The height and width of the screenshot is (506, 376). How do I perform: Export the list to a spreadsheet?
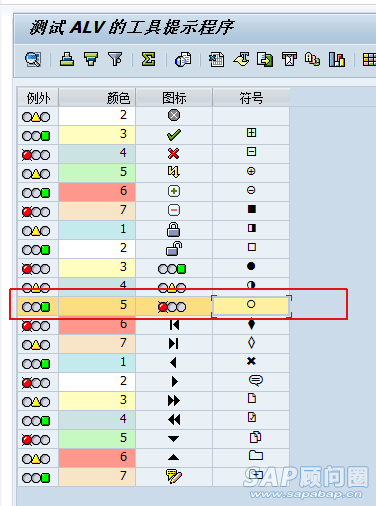coord(217,60)
